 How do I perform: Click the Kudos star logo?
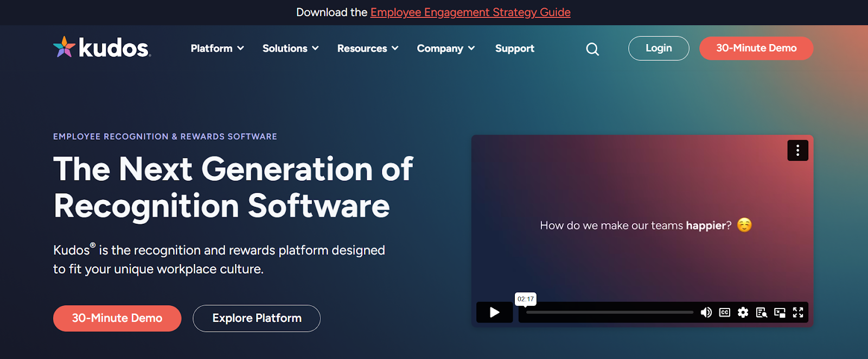(x=102, y=48)
